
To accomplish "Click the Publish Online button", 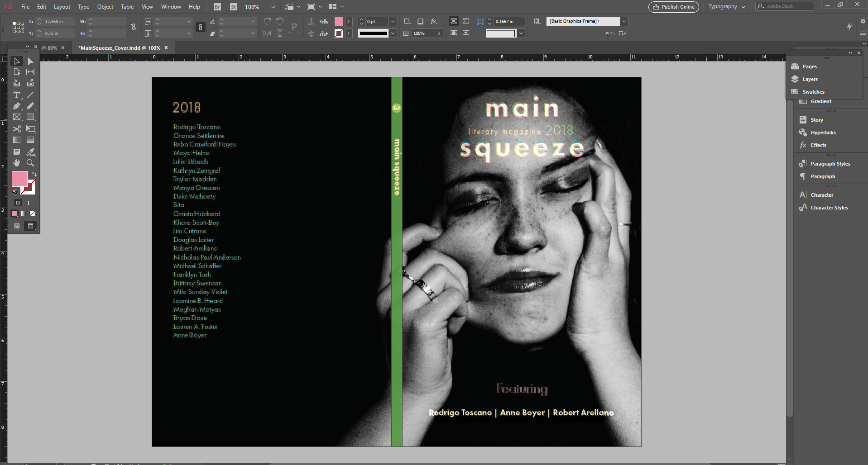I will (x=673, y=7).
